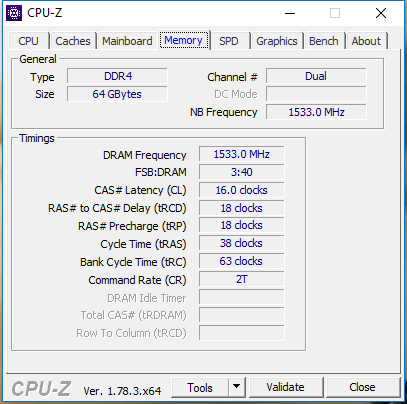Click the tRAS value 38 clocks

point(242,243)
